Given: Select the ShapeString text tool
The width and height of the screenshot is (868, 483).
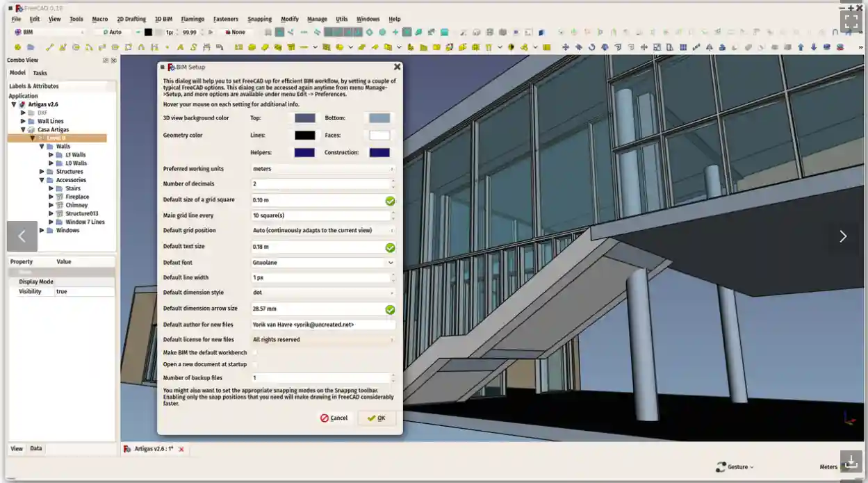Looking at the screenshot, I should pyautogui.click(x=193, y=47).
